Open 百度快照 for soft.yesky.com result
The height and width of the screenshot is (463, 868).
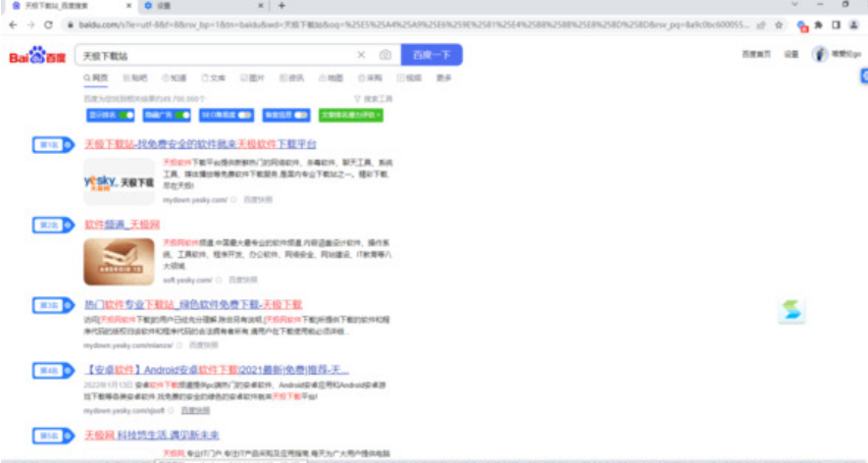243,280
